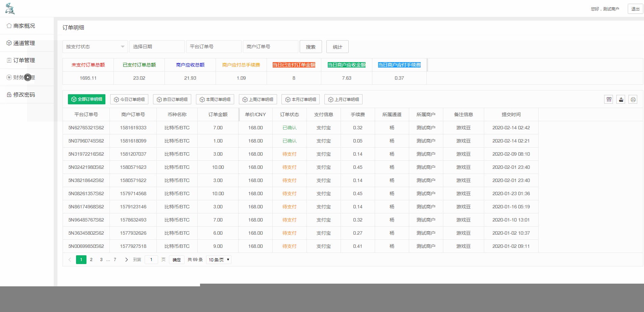Open the column settings icon above the table

pos(609,99)
